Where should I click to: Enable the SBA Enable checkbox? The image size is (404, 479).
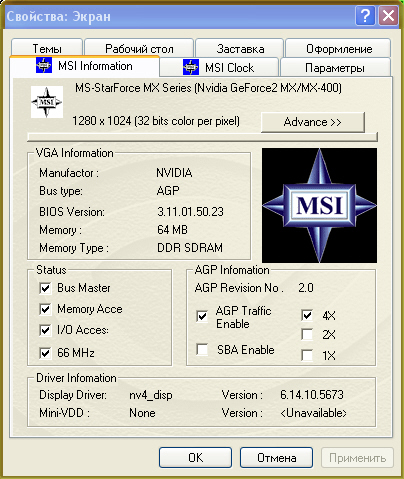click(x=202, y=350)
